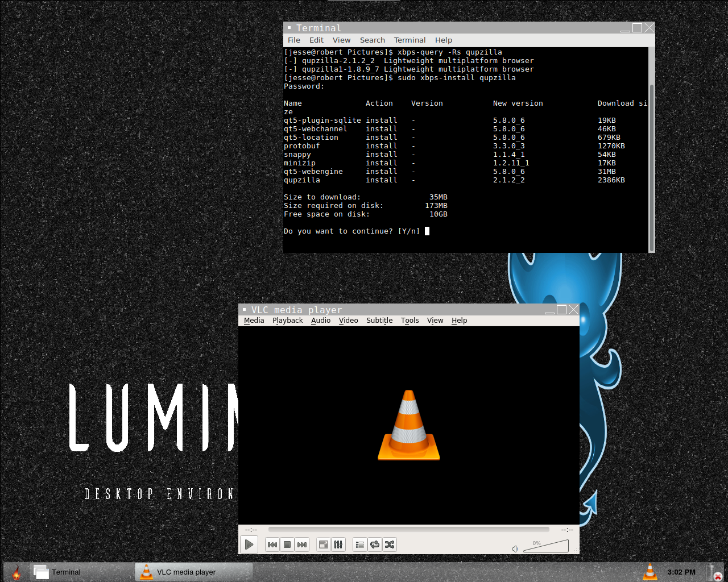The image size is (728, 582).
Task: Seek using the VLC progress bar
Action: 408,529
